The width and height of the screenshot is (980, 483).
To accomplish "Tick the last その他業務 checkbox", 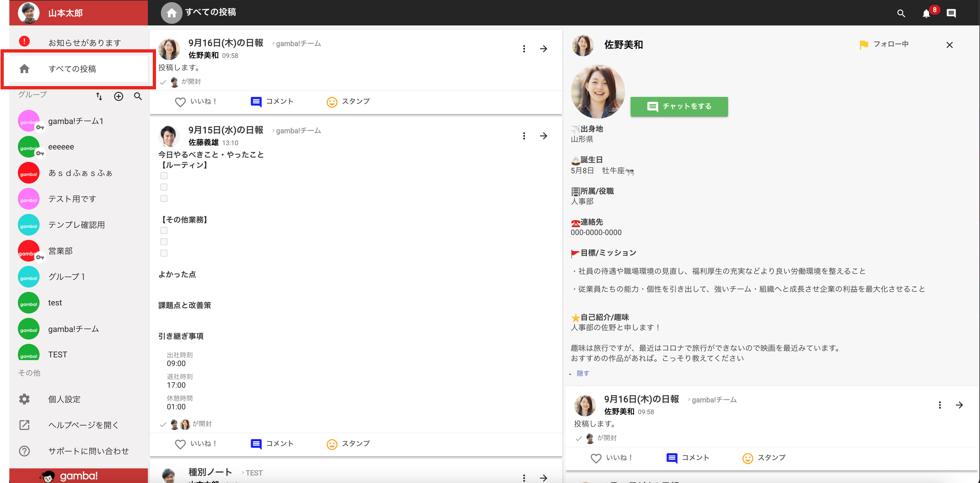I will coord(164,253).
